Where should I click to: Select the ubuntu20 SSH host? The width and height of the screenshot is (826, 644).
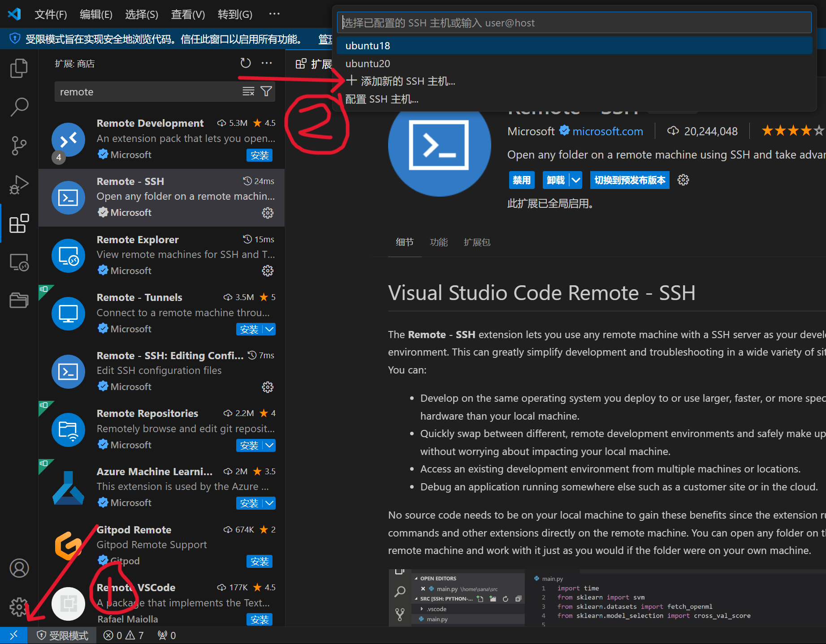tap(574, 64)
